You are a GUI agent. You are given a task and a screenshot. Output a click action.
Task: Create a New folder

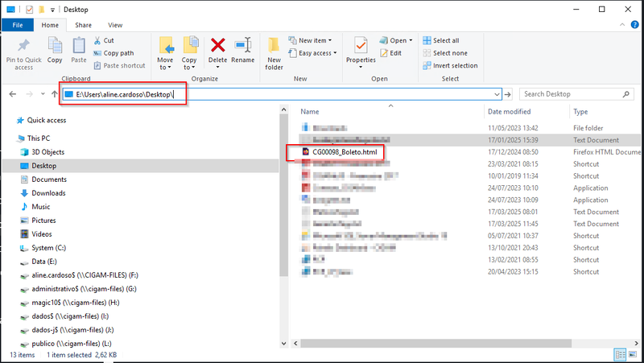(x=274, y=53)
